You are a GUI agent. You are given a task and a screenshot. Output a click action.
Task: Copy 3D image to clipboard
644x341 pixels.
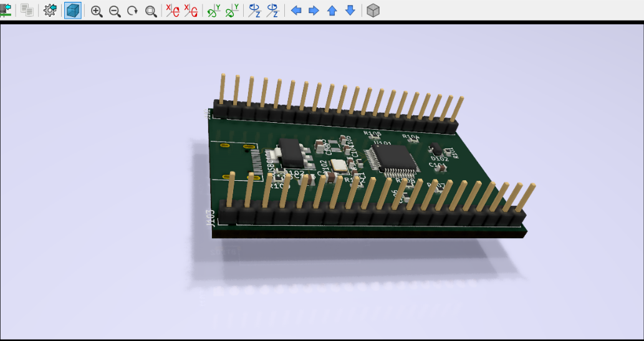click(x=27, y=11)
